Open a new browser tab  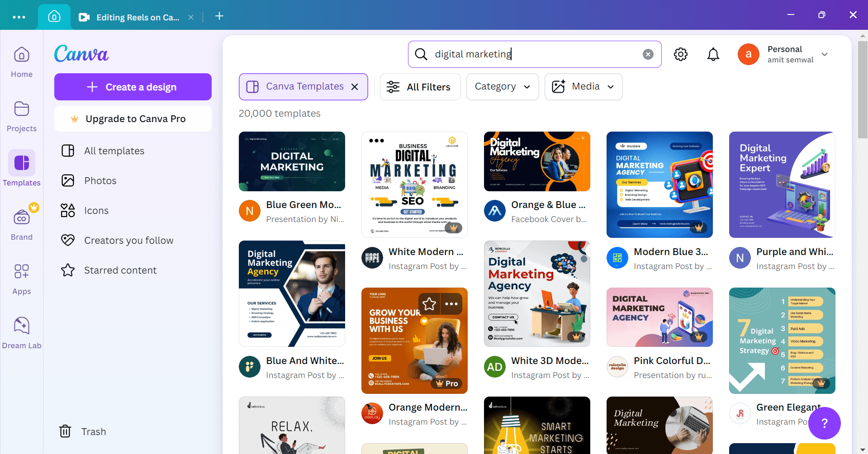(219, 16)
